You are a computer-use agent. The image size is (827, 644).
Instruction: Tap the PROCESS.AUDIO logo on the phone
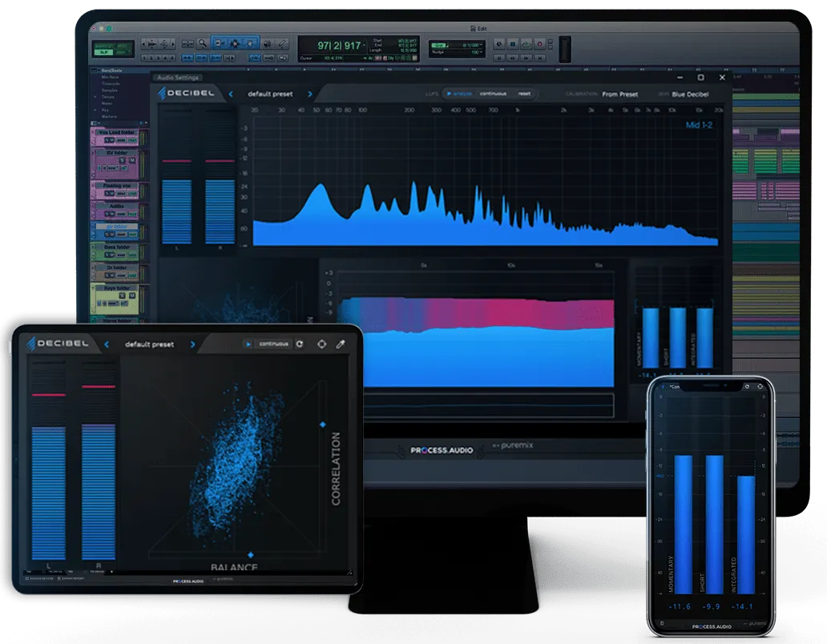[x=712, y=626]
